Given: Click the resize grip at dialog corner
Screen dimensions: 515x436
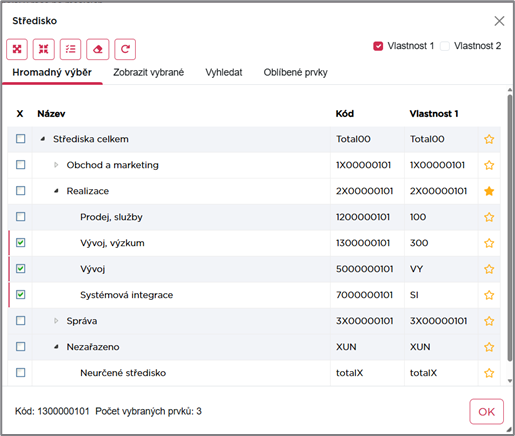Looking at the screenshot, I should click(x=509, y=429).
